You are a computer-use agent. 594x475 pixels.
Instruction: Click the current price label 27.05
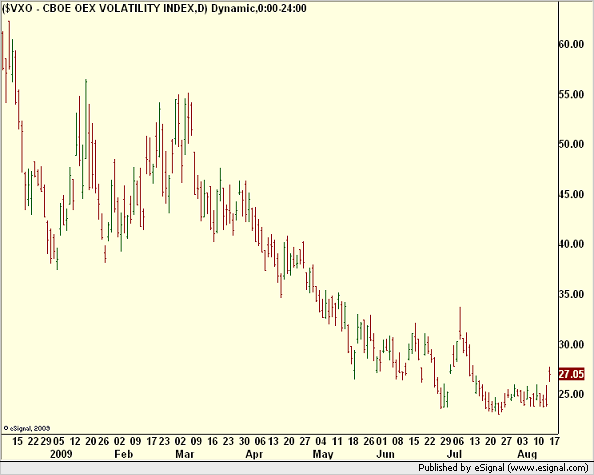click(x=572, y=374)
